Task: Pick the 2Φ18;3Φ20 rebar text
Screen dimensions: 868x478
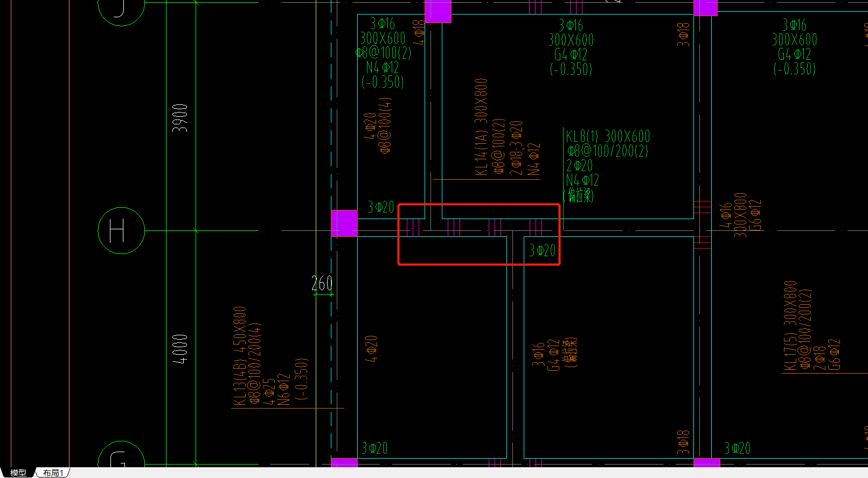Action: [516, 147]
